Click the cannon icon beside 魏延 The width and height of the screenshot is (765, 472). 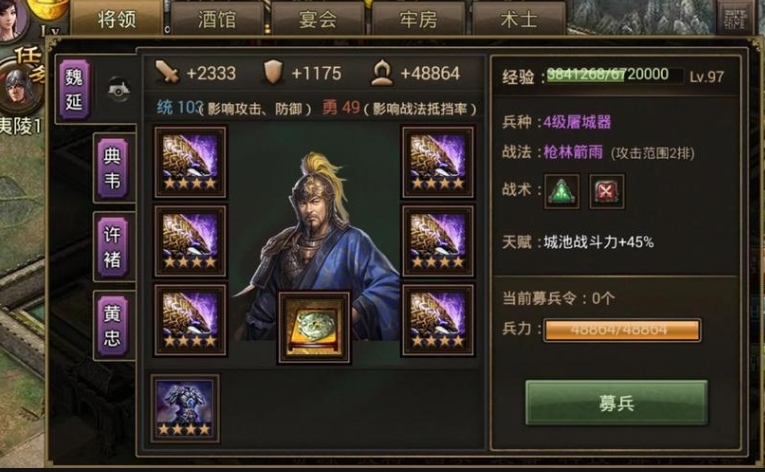point(119,90)
